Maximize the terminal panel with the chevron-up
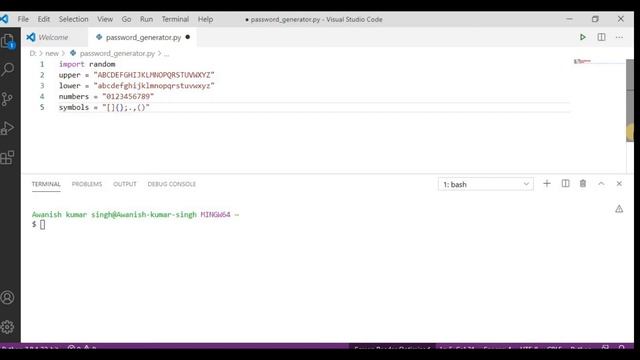This screenshot has width=640, height=360. pyautogui.click(x=601, y=184)
